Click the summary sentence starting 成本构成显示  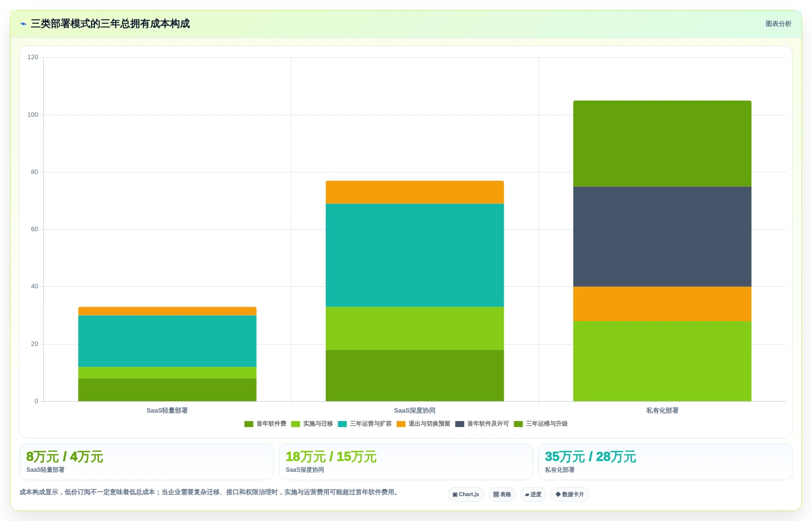(209, 492)
